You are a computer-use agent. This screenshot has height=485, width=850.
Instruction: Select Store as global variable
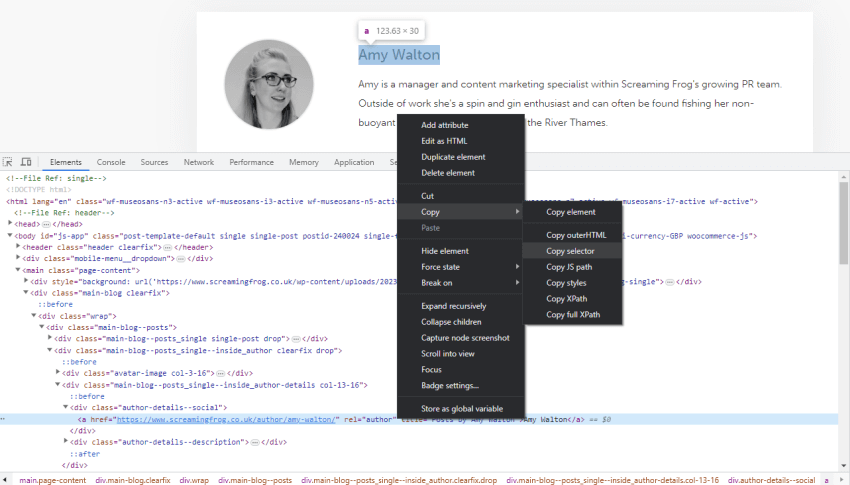(x=461, y=409)
